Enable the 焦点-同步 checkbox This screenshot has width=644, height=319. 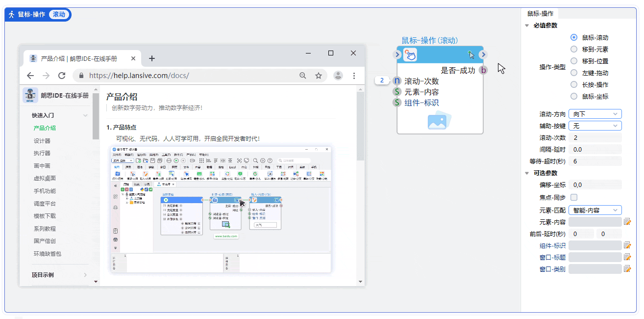[x=574, y=197]
